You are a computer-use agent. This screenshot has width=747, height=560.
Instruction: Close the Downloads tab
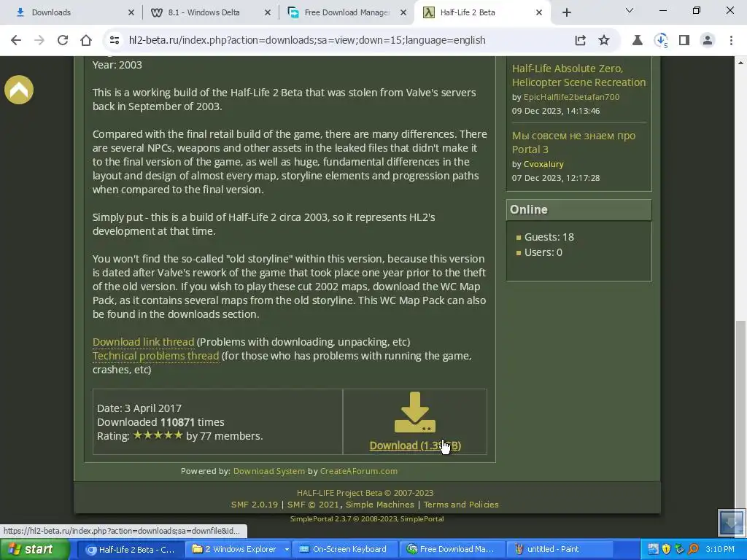[x=131, y=13]
